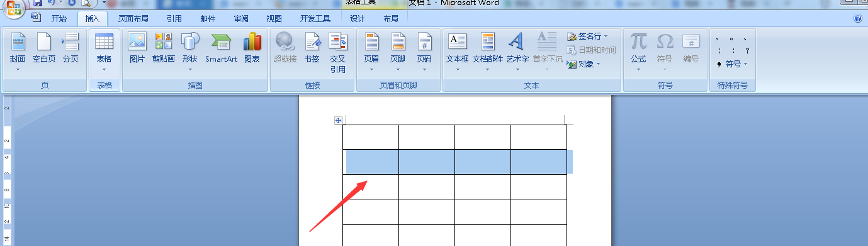Open the Word help question mark
The width and height of the screenshot is (868, 246).
click(857, 19)
